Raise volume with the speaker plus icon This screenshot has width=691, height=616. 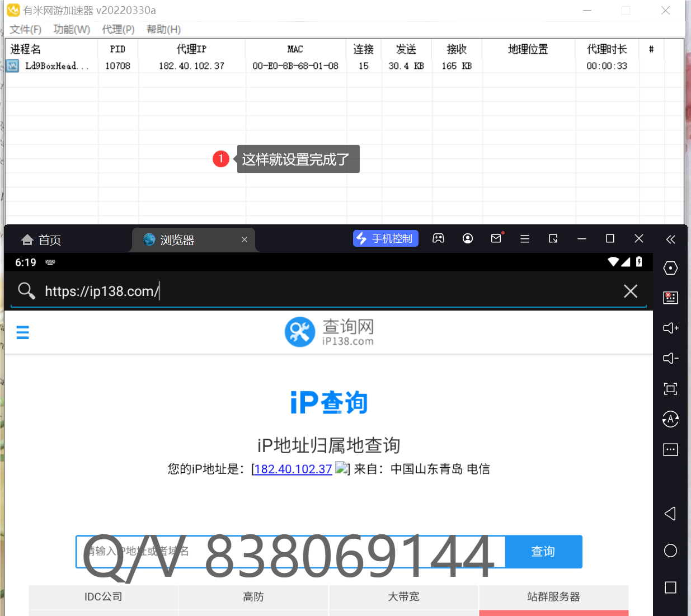pyautogui.click(x=670, y=328)
